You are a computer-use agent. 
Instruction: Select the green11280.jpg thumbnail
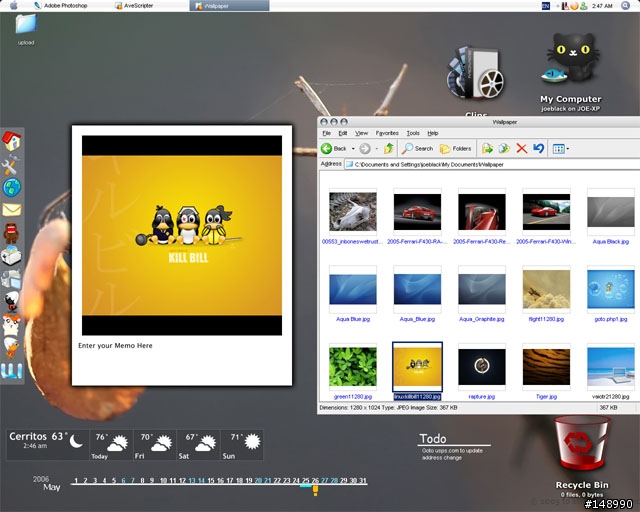pos(353,367)
